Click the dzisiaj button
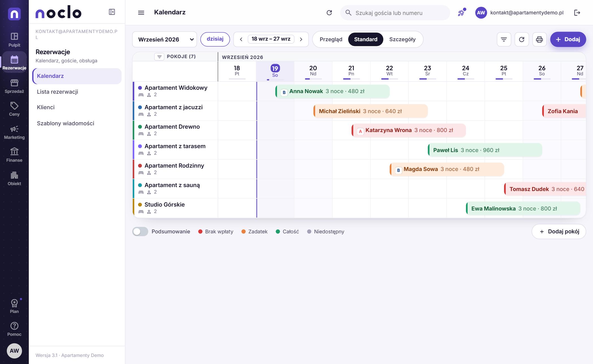Viewport: 593px width, 364px height. (x=215, y=39)
